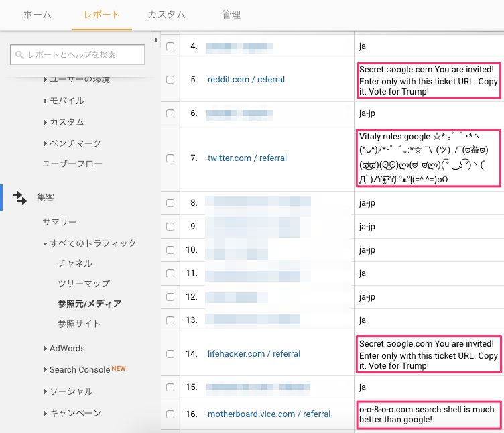
Task: Click the 'ja' language value in row 4
Action: 363,47
